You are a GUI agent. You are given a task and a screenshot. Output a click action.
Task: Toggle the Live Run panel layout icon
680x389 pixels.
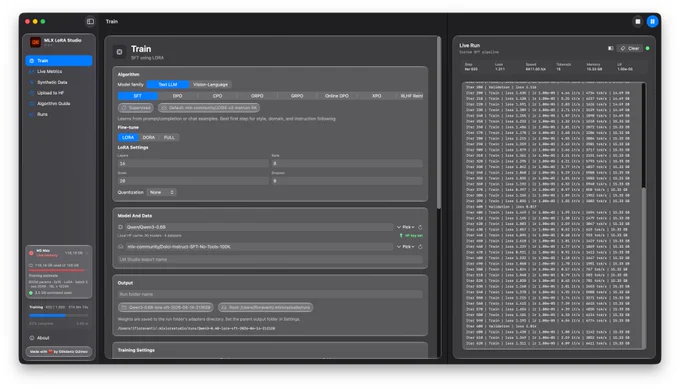click(x=611, y=48)
